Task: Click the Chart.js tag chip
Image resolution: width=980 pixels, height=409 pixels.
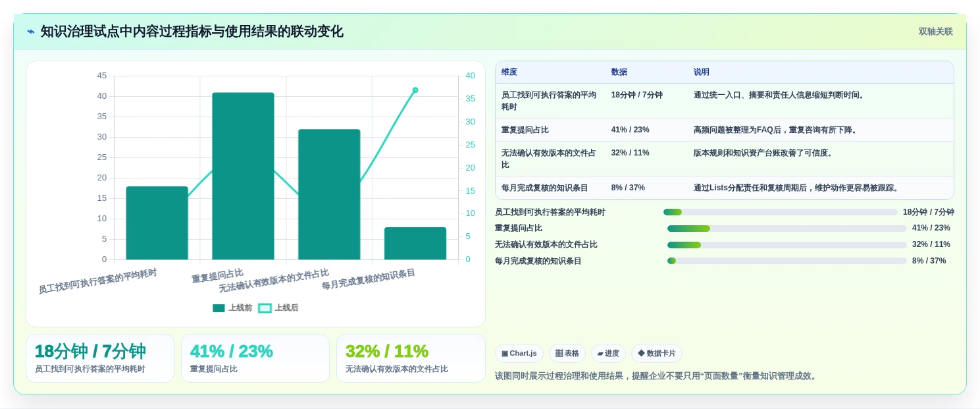Action: coord(519,353)
